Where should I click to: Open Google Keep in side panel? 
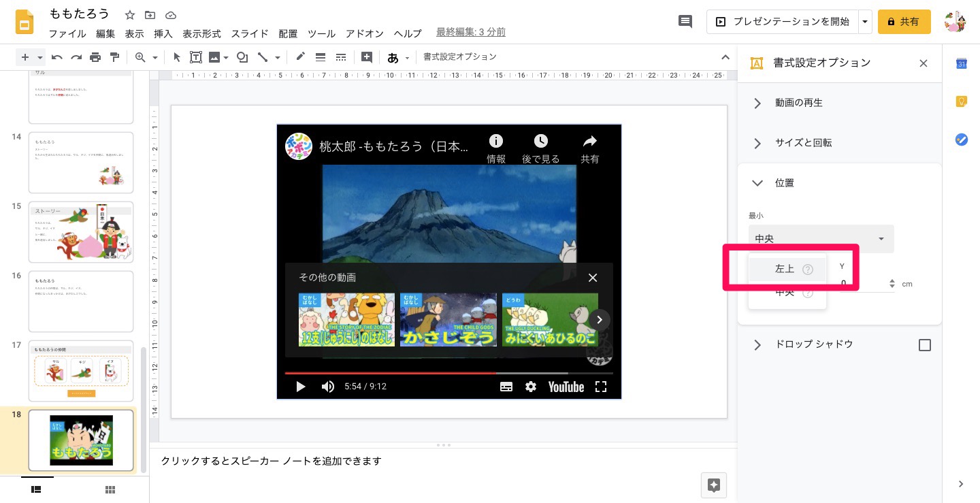962,101
